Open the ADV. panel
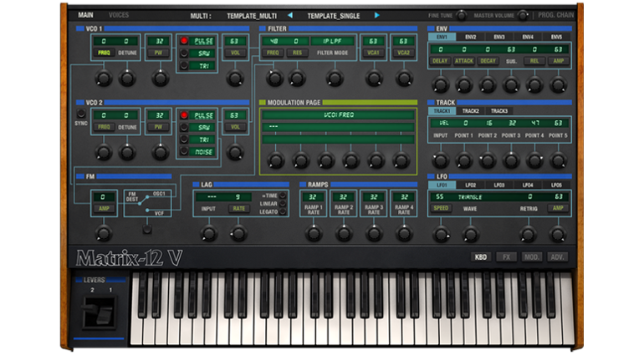The width and height of the screenshot is (644, 355). [557, 257]
